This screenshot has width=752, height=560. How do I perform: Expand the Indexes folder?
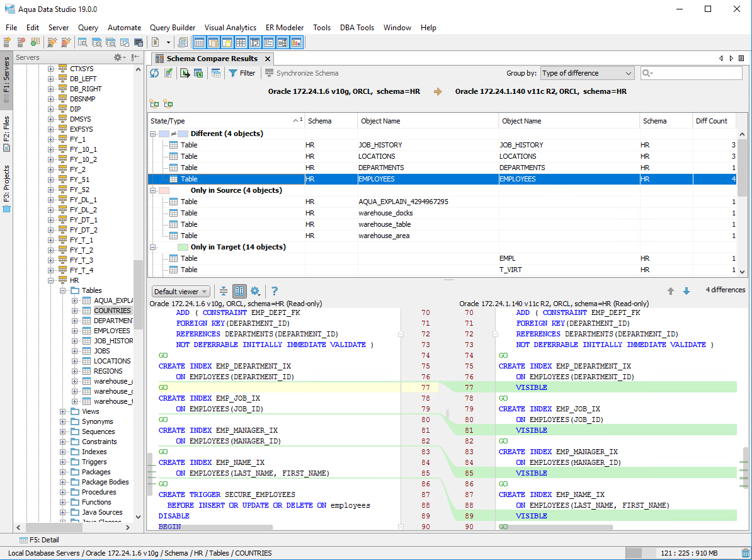pos(62,452)
